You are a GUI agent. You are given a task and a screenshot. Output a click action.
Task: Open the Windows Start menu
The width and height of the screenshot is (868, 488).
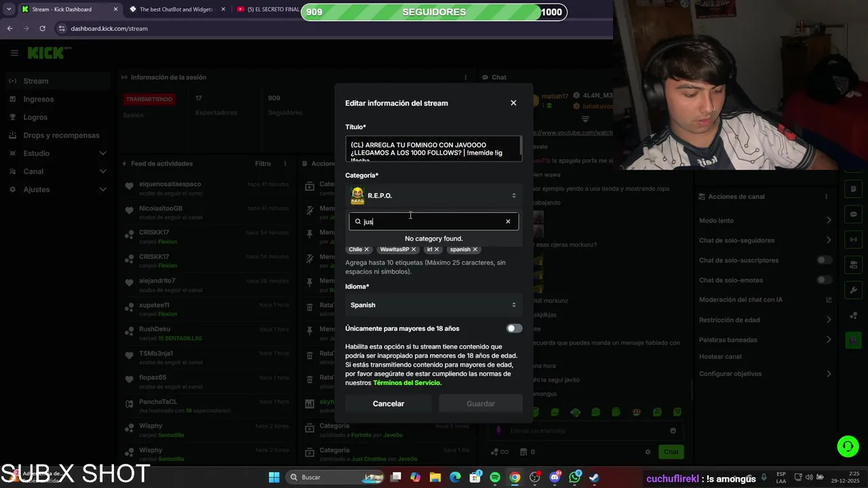coord(274,477)
